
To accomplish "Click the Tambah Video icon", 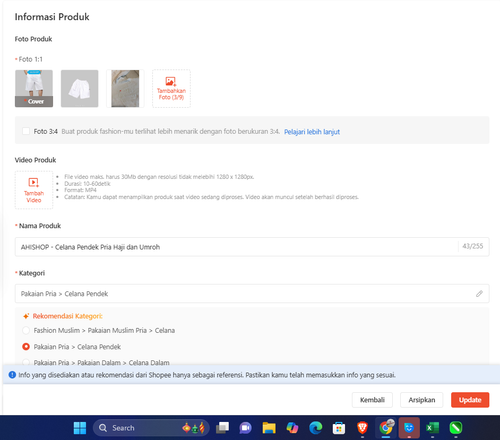I will tap(34, 183).
